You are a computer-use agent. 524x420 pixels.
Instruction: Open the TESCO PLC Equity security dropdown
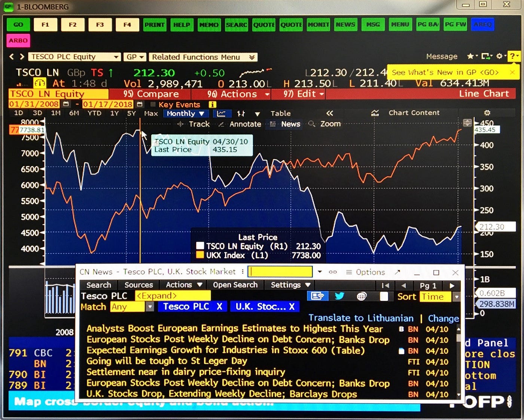[74, 57]
